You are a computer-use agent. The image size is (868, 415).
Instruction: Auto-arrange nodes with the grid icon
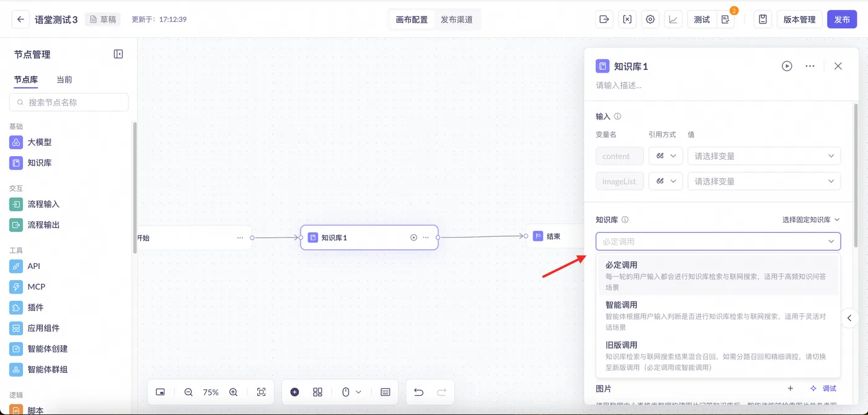click(317, 392)
